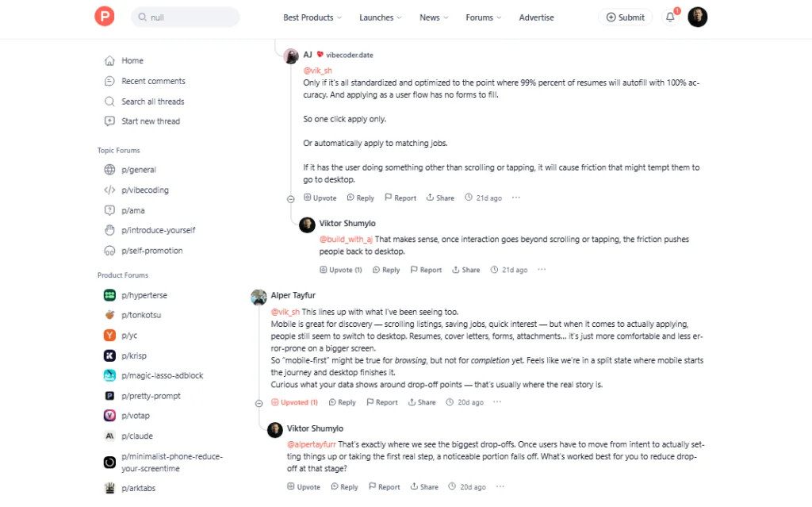
Task: Open the News dropdown
Action: [433, 17]
